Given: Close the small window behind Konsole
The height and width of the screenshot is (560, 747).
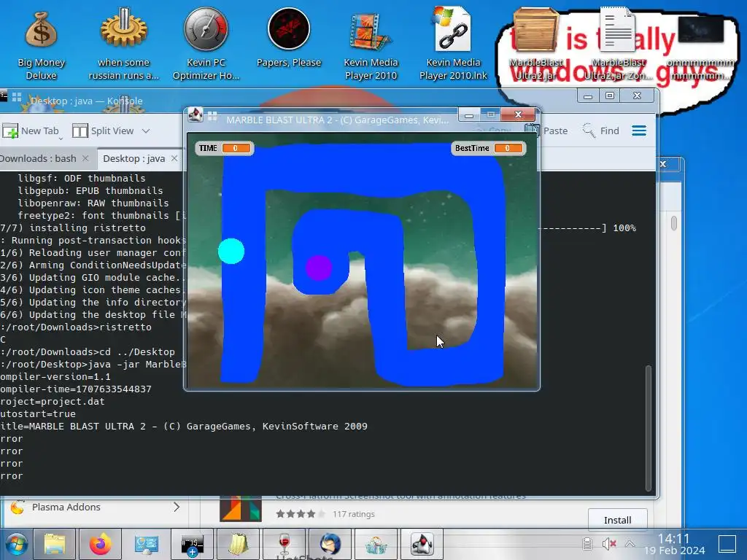Looking at the screenshot, I should coord(663,164).
